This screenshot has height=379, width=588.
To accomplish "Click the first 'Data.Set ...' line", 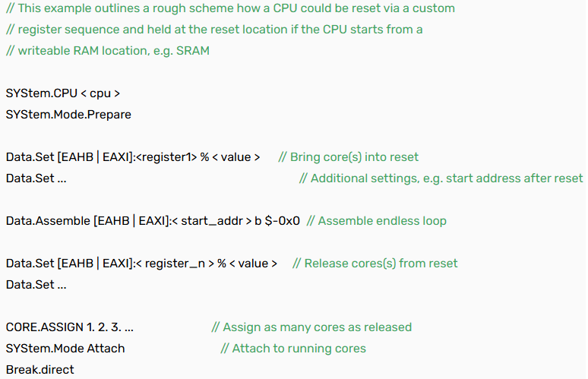I will tap(36, 178).
